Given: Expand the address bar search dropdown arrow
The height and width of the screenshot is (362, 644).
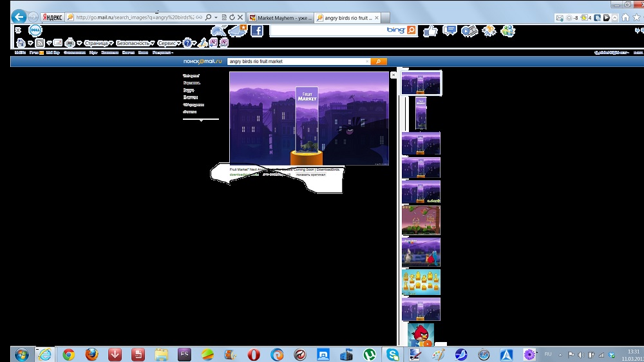Looking at the screenshot, I should point(216,17).
